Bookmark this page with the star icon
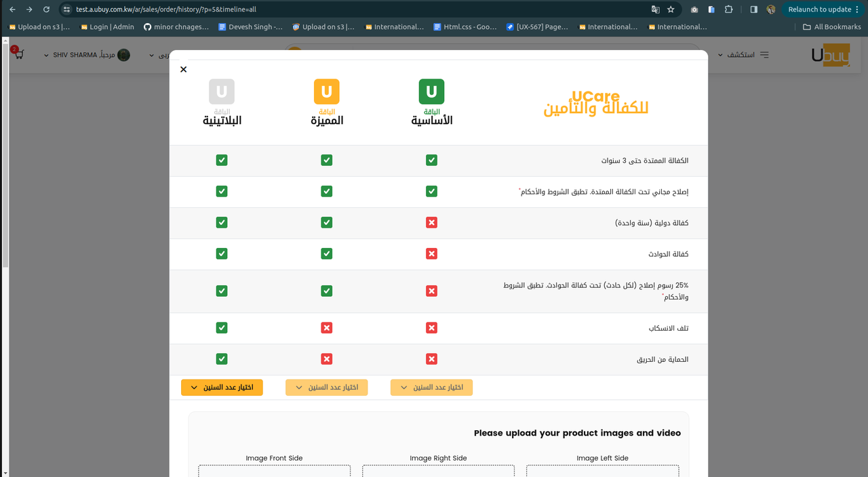This screenshot has height=477, width=868. coord(671,9)
